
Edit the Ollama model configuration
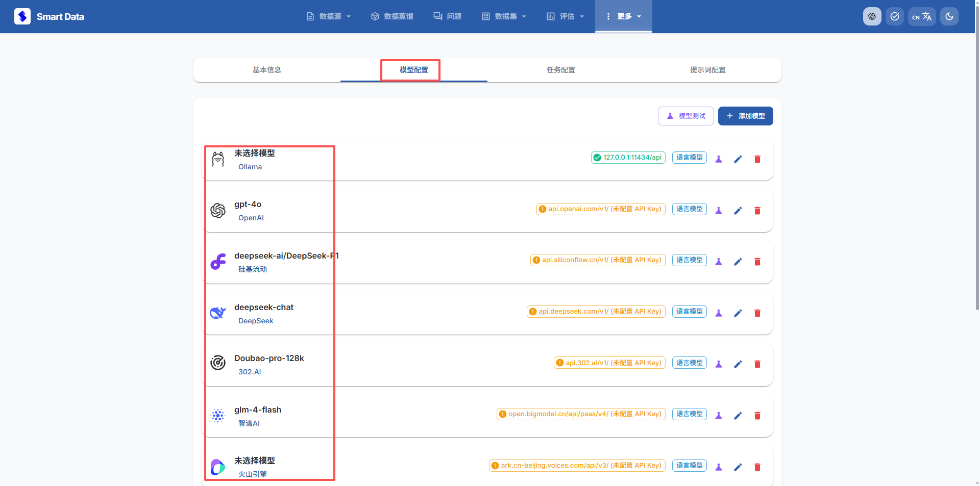pyautogui.click(x=738, y=159)
